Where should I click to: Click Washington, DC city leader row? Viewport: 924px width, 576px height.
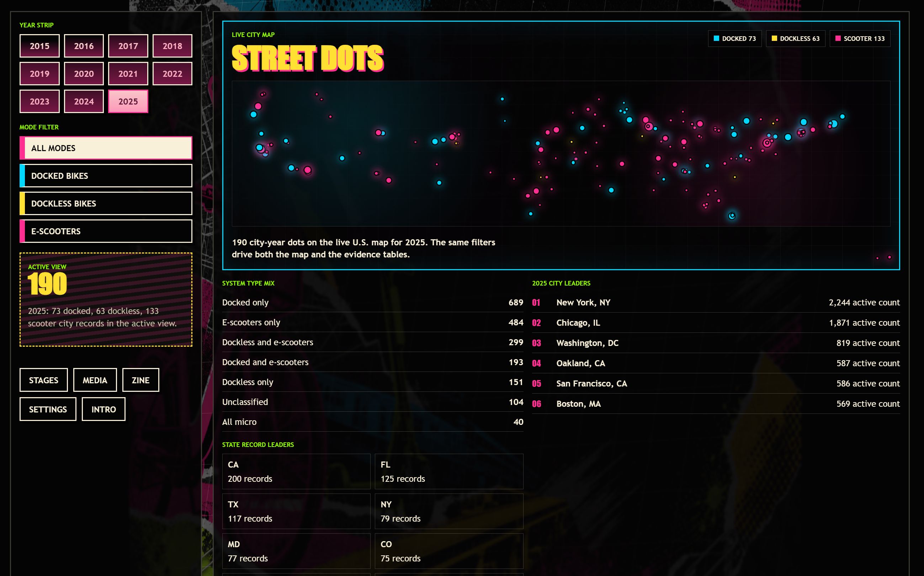(x=716, y=343)
